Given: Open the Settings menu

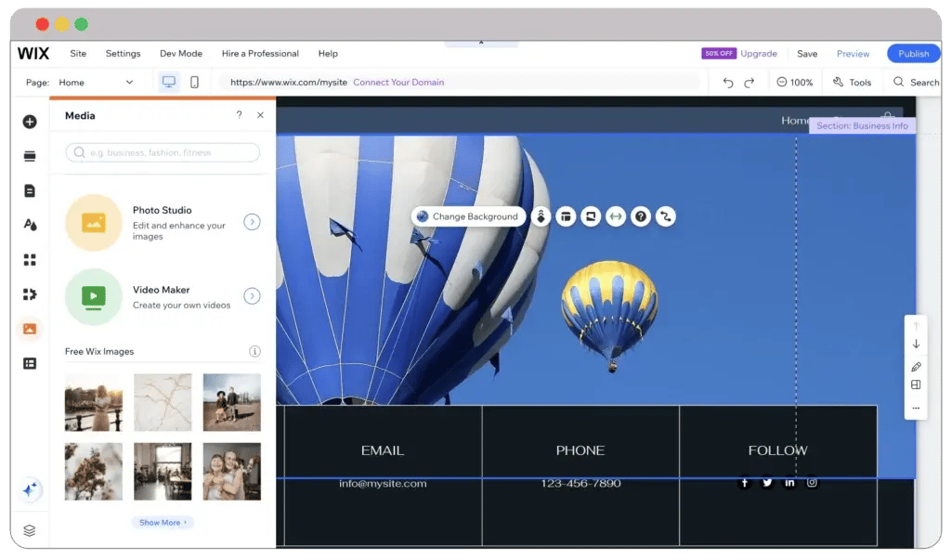Looking at the screenshot, I should pyautogui.click(x=123, y=54).
